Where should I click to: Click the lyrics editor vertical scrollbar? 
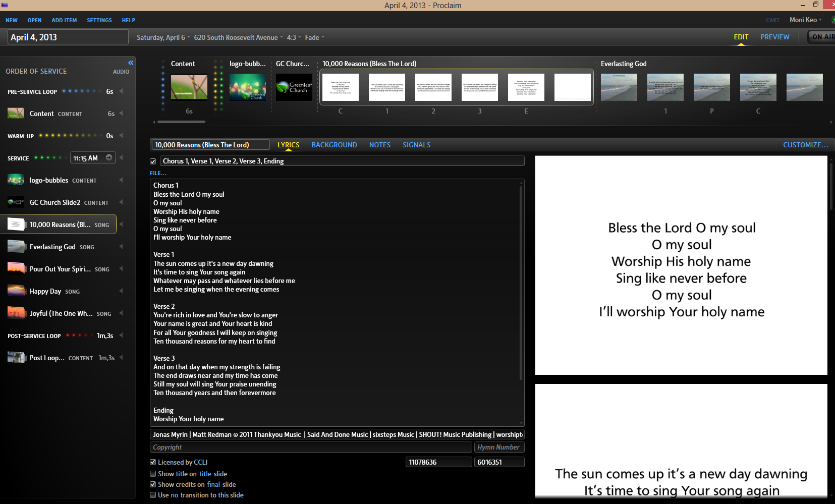[521, 283]
